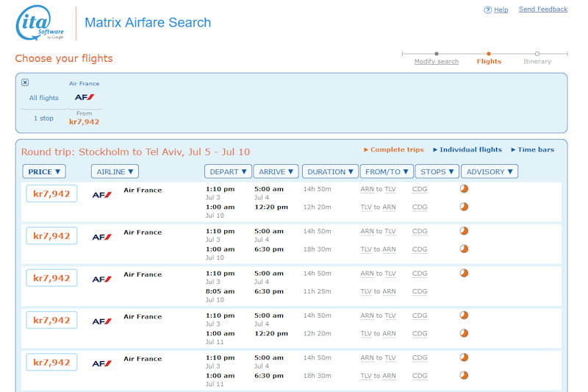This screenshot has height=392, width=588.
Task: Go to Modify search step
Action: pyautogui.click(x=436, y=61)
